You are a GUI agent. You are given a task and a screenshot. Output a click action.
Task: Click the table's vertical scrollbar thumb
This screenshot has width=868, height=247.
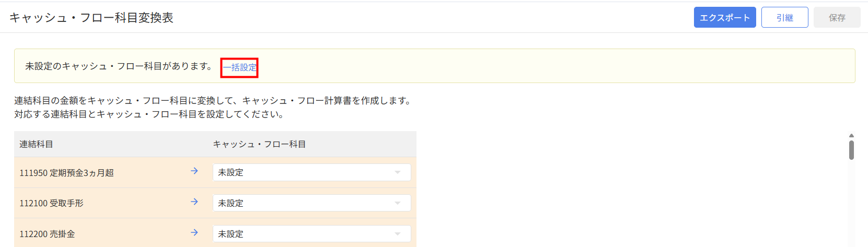click(851, 150)
